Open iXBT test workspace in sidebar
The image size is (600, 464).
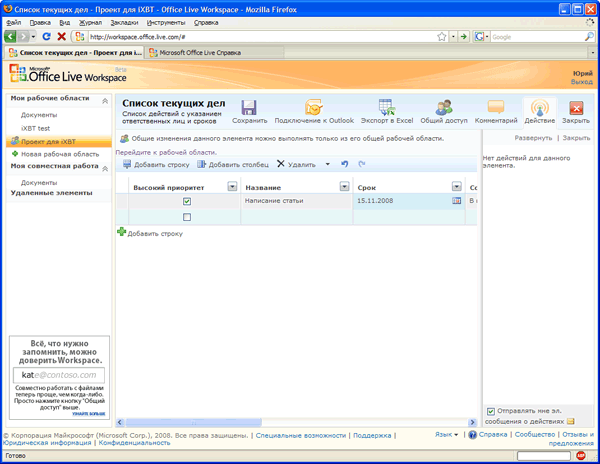coord(36,128)
